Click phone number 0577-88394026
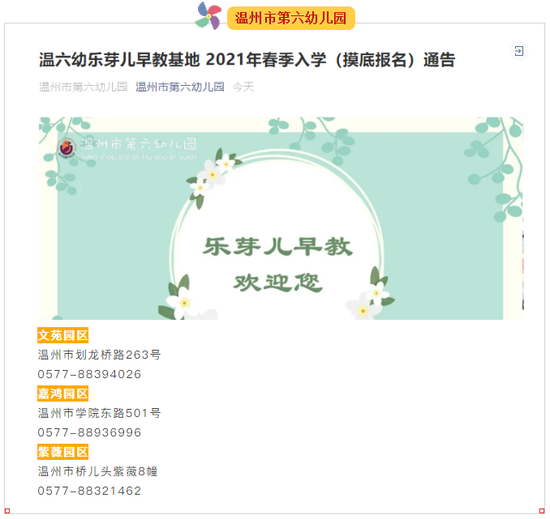The height and width of the screenshot is (519, 550). [x=89, y=374]
